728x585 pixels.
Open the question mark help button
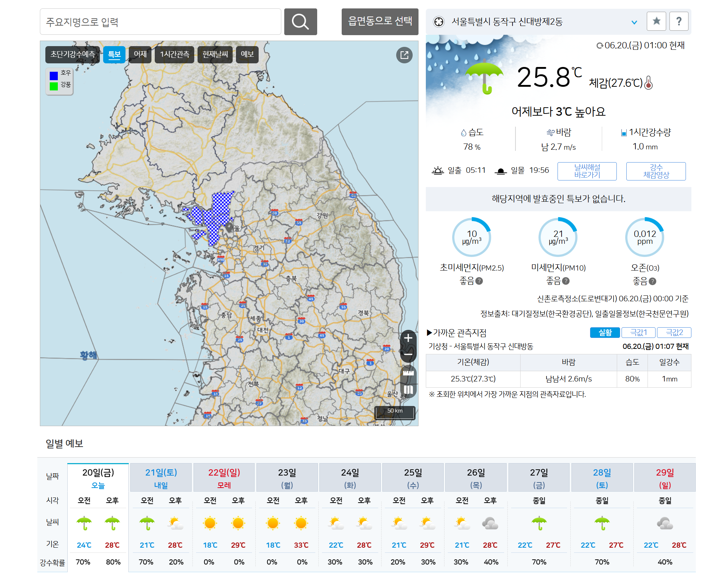[x=679, y=21]
